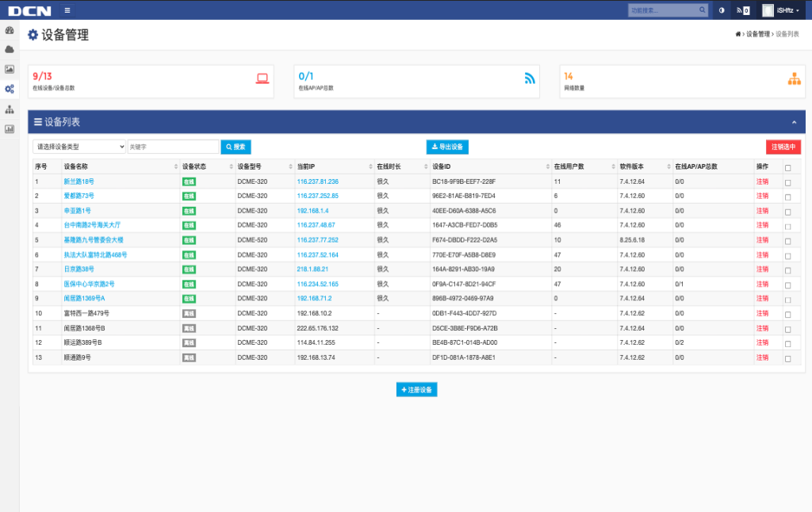Open the dashboard gauge icon in sidebar

pyautogui.click(x=10, y=30)
